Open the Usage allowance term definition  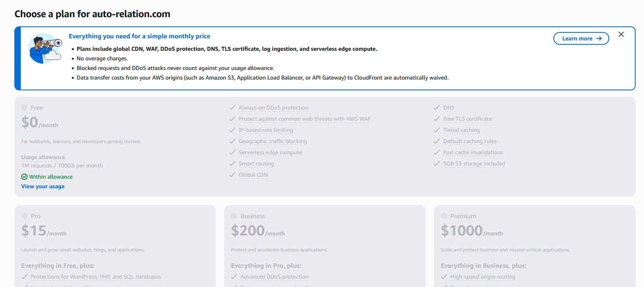[43, 157]
